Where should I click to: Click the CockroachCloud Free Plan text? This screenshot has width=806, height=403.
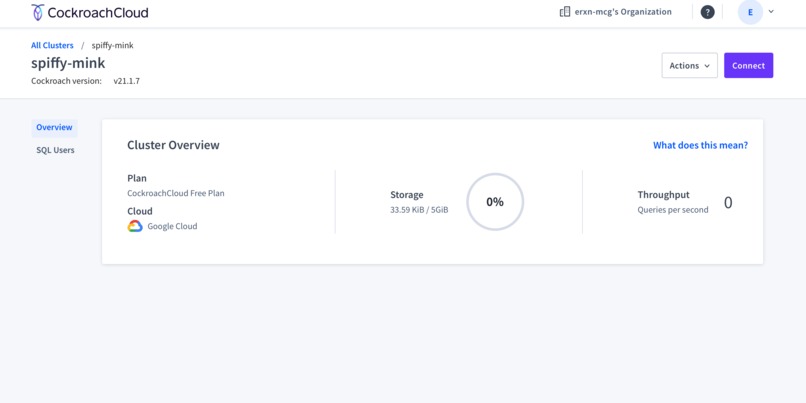[x=176, y=193]
